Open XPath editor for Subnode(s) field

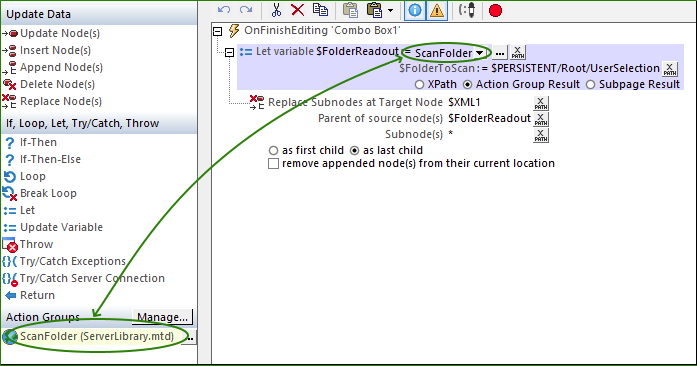(541, 135)
